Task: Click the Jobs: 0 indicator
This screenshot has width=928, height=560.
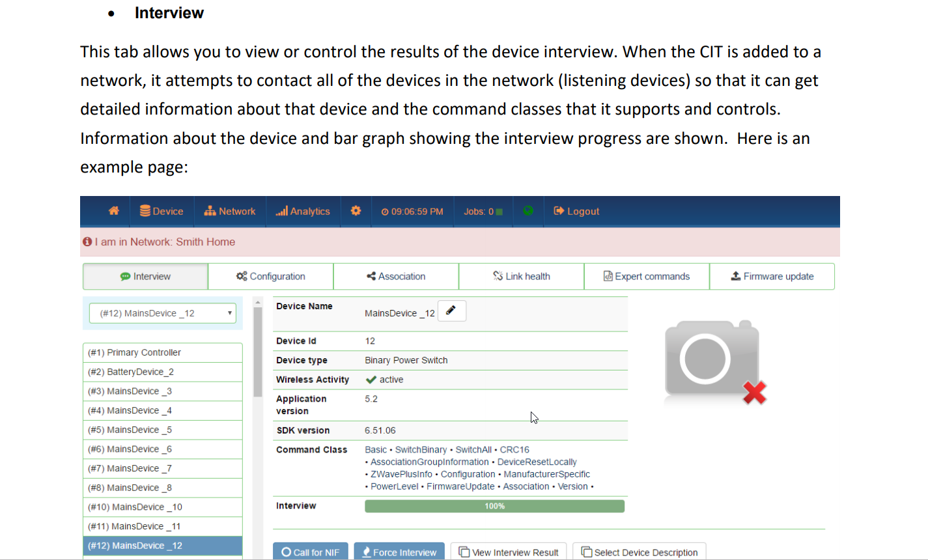Action: 483,212
